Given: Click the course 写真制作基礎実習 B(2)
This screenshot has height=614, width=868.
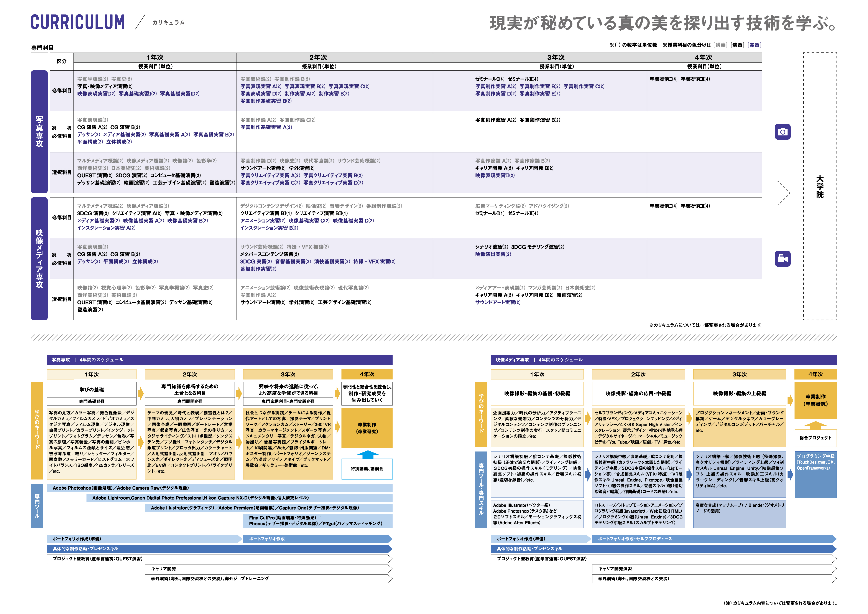Looking at the screenshot, I should point(266,101).
